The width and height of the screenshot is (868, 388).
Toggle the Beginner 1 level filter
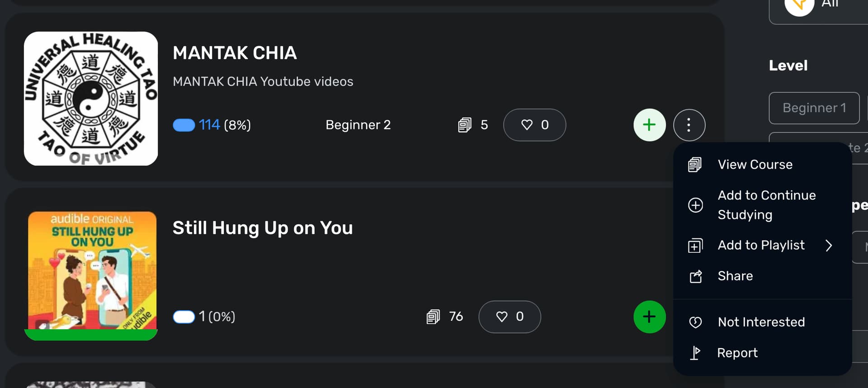pos(814,108)
